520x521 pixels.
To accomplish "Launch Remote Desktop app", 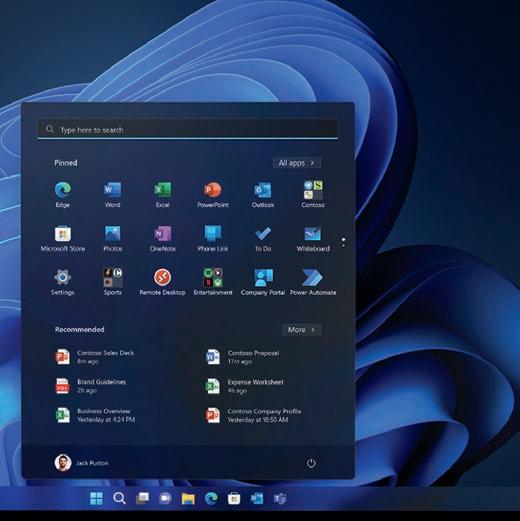I will point(163,282).
